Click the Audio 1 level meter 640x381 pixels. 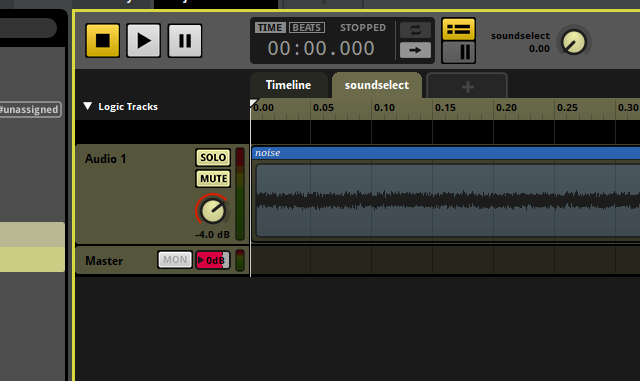pyautogui.click(x=240, y=194)
